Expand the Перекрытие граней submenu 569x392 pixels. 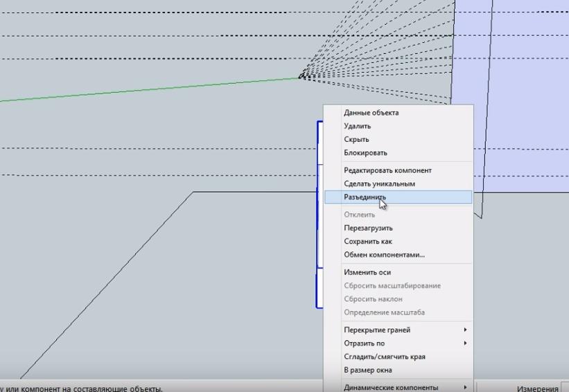pyautogui.click(x=377, y=330)
